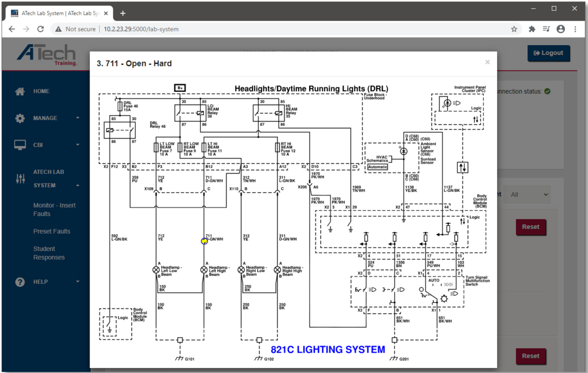Collapse the ATech Lab System submenu
The width and height of the screenshot is (588, 373).
click(x=78, y=185)
